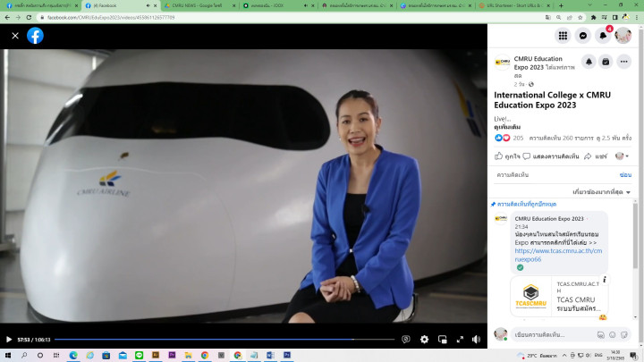This screenshot has height=362, width=644.
Task: Open the weather widget 29°C
Action: 538,356
